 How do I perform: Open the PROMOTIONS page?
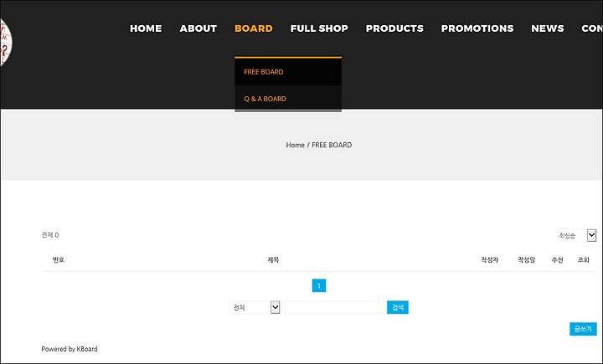[477, 28]
